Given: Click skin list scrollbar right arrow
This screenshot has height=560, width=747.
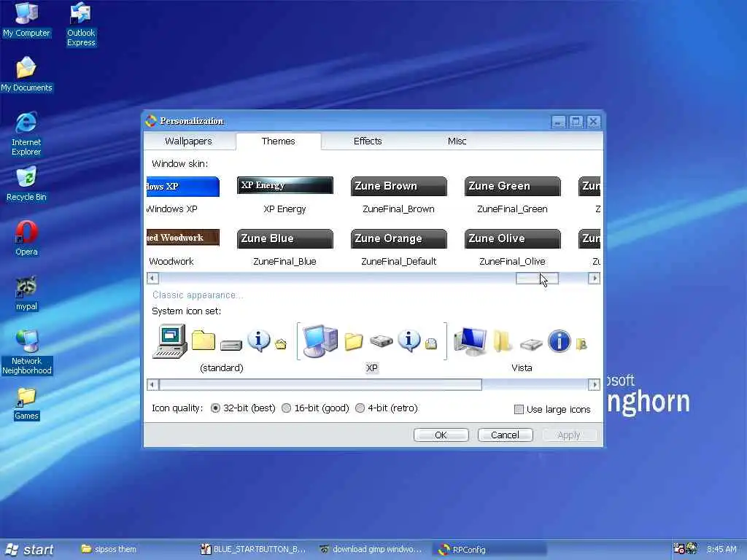Looking at the screenshot, I should click(594, 278).
